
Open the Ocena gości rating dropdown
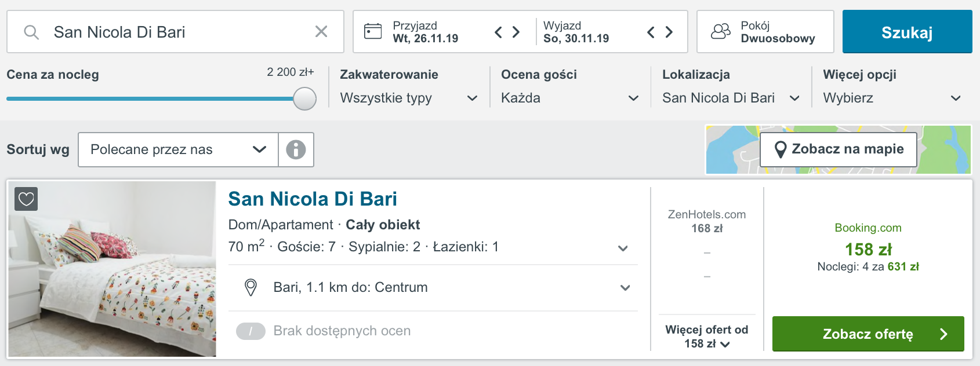570,98
